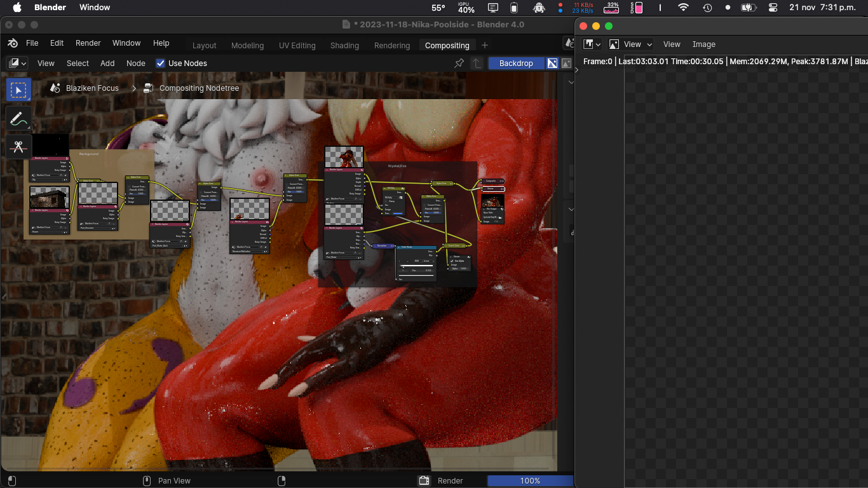Toggle the Backdrop display button

pyautogui.click(x=516, y=64)
